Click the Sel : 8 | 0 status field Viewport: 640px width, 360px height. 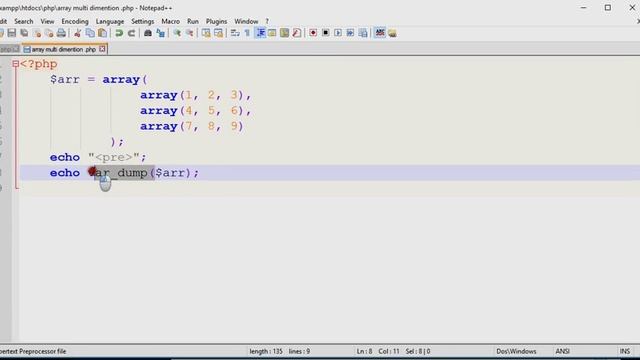pyautogui.click(x=418, y=351)
